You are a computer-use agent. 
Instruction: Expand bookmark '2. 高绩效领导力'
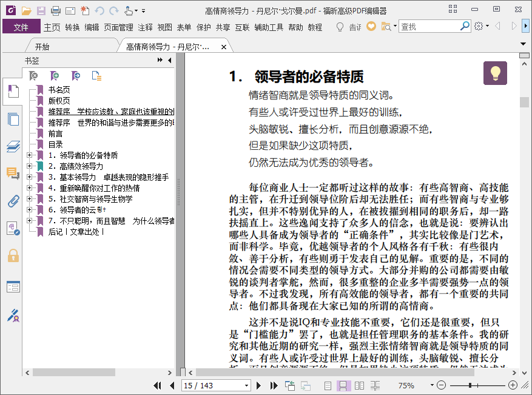point(30,166)
